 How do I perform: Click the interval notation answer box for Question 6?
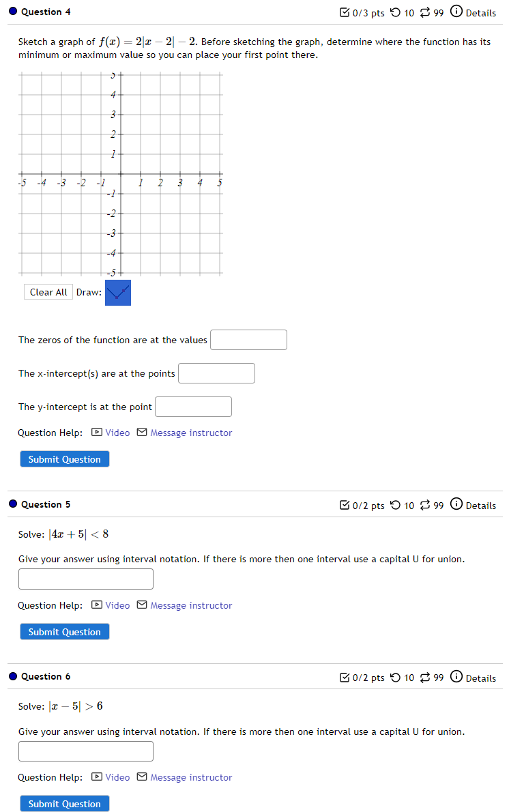(x=85, y=751)
